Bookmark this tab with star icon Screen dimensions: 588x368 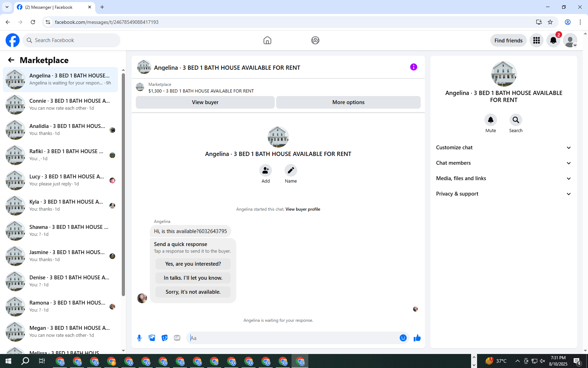pos(550,22)
